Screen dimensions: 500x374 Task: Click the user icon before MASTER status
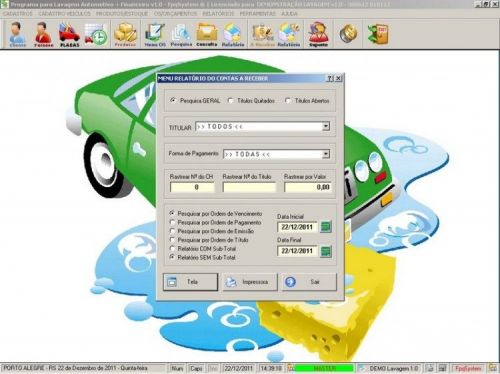coord(291,368)
